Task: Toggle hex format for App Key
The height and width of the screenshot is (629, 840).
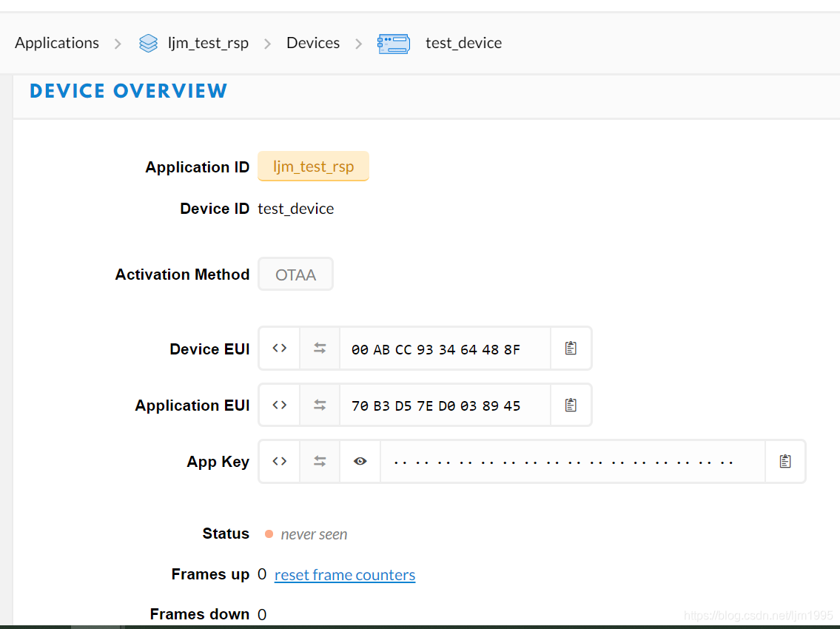Action: click(x=280, y=461)
